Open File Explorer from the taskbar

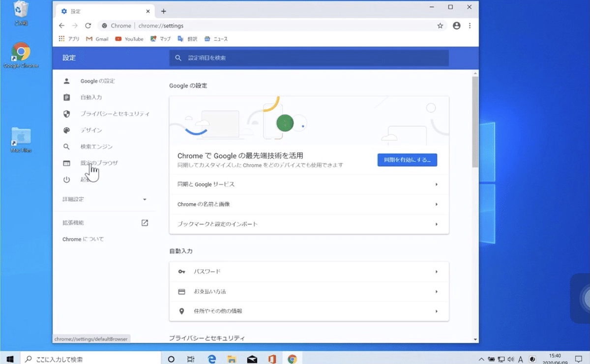[232, 359]
